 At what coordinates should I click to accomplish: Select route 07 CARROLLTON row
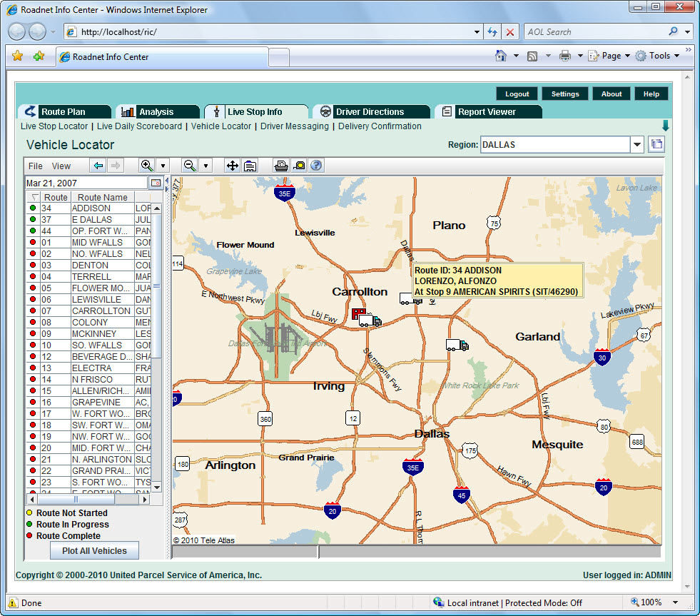pos(89,311)
